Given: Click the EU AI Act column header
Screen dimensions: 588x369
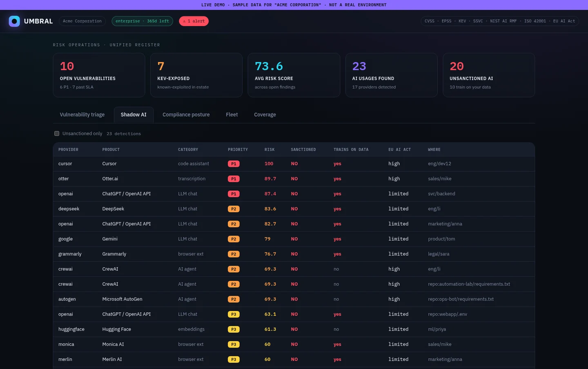Looking at the screenshot, I should pos(399,150).
